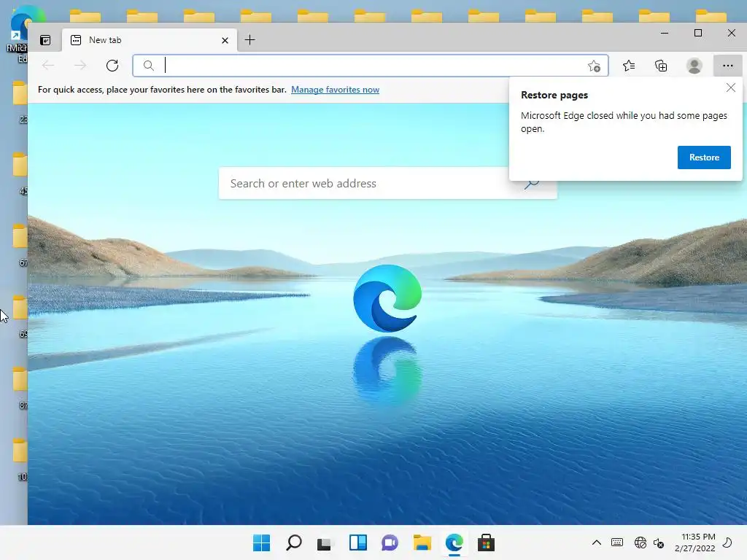Click the Restore button
This screenshot has width=747, height=560.
point(704,157)
